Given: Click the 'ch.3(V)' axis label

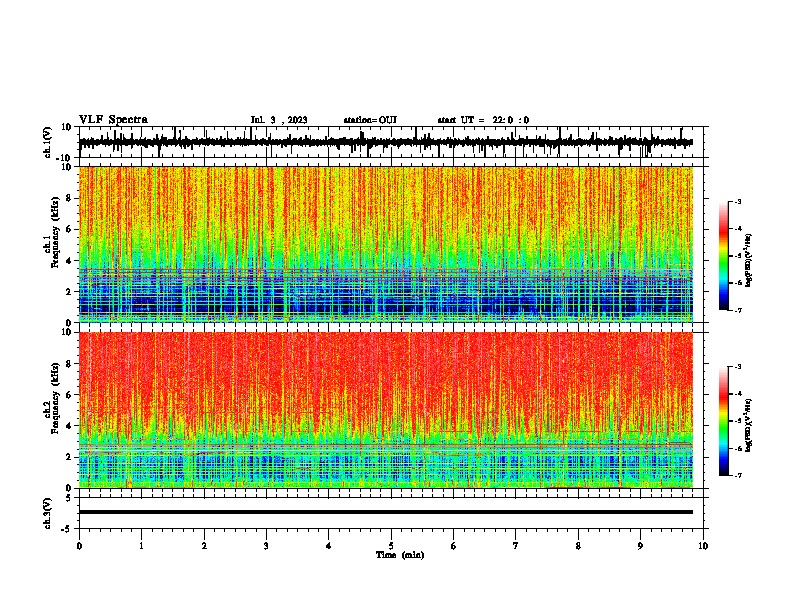Looking at the screenshot, I should 48,513.
